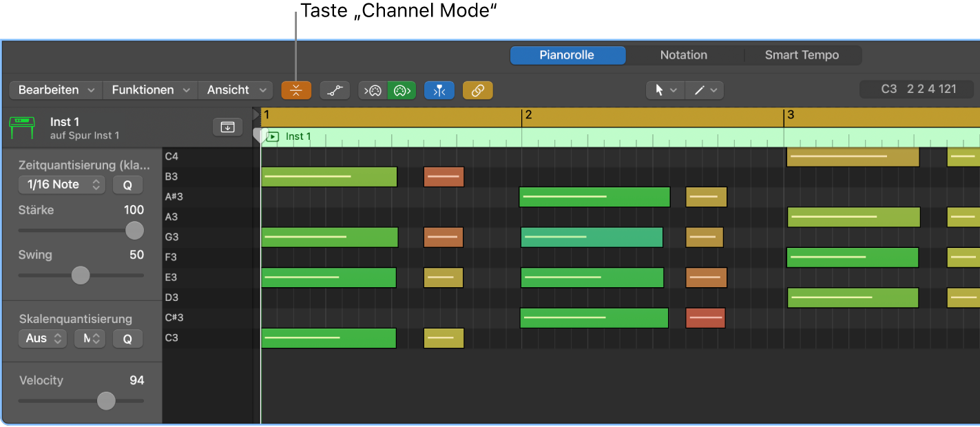Select the long D3 note at bar 3
The width and height of the screenshot is (980, 427).
(x=853, y=298)
